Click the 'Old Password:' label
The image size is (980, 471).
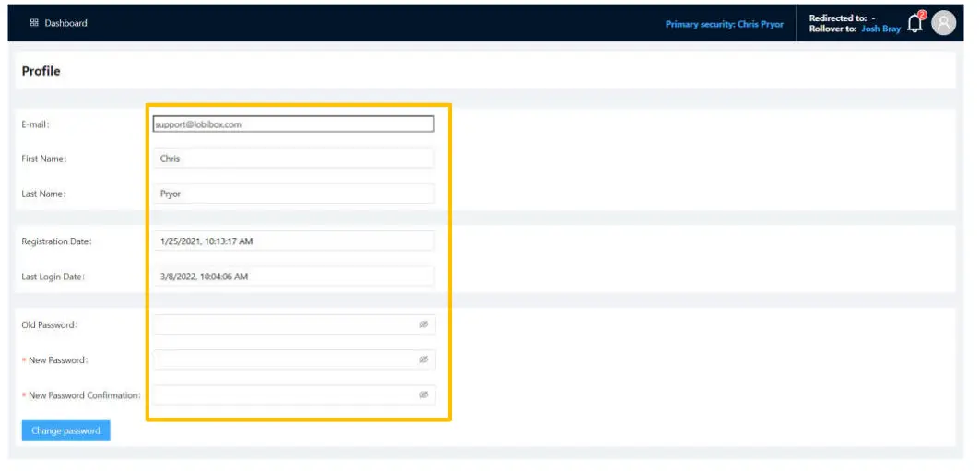point(50,324)
